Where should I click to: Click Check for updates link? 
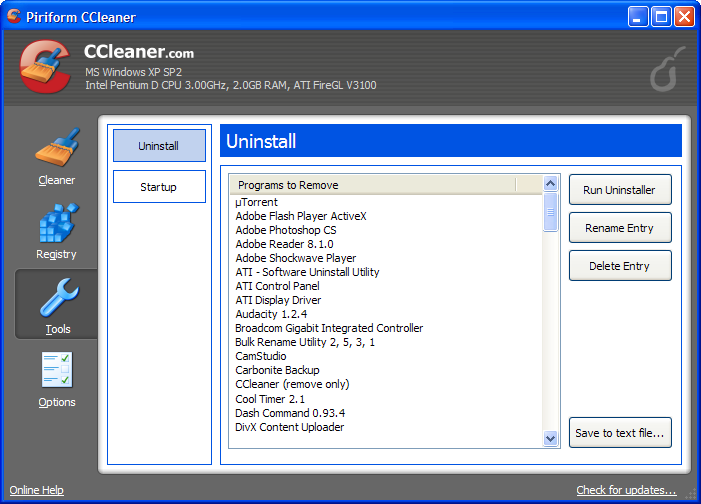tap(626, 490)
